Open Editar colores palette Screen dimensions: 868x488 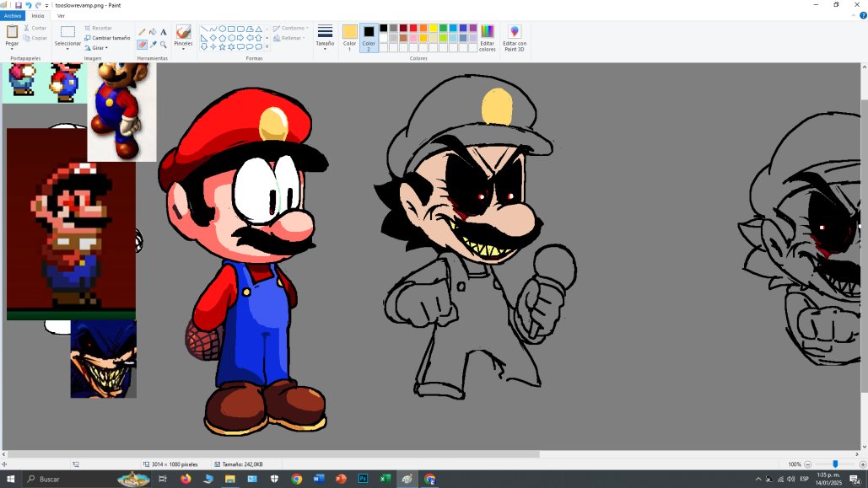pos(488,38)
